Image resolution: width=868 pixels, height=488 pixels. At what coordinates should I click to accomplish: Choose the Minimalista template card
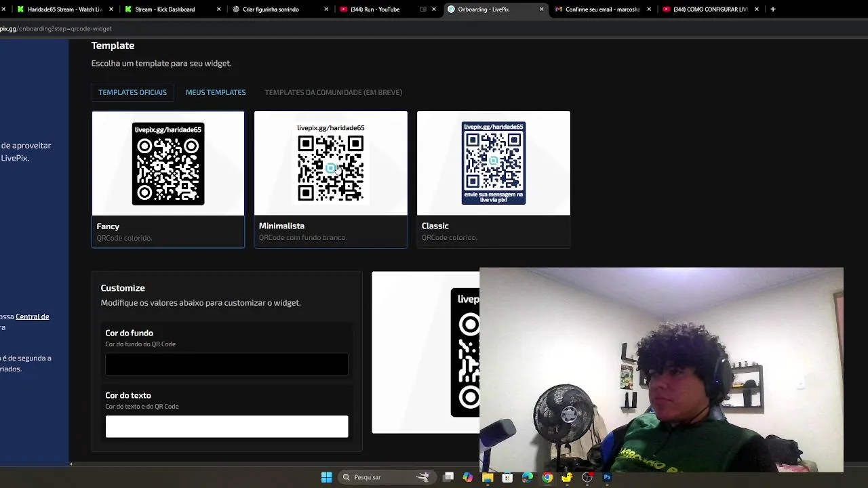pyautogui.click(x=331, y=180)
